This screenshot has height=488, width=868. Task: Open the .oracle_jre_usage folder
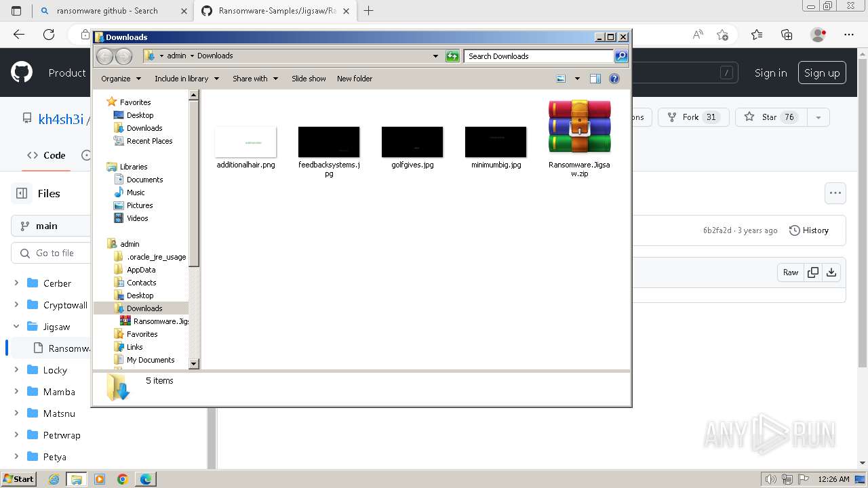click(x=156, y=257)
